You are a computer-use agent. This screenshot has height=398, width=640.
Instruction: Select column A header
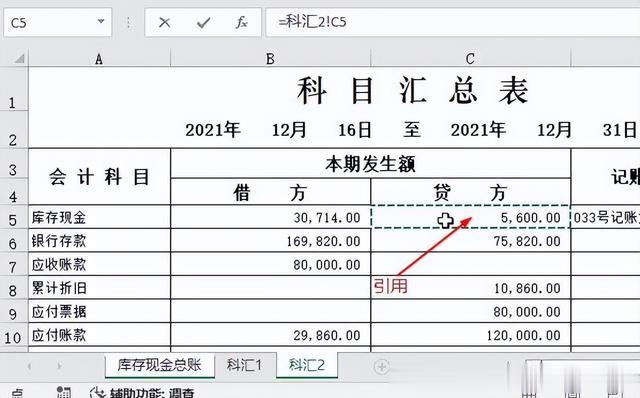point(99,59)
